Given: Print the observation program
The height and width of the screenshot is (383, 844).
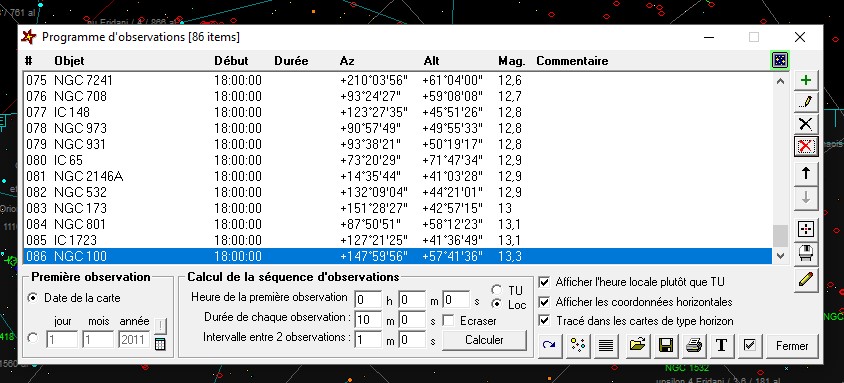Looking at the screenshot, I should click(693, 346).
